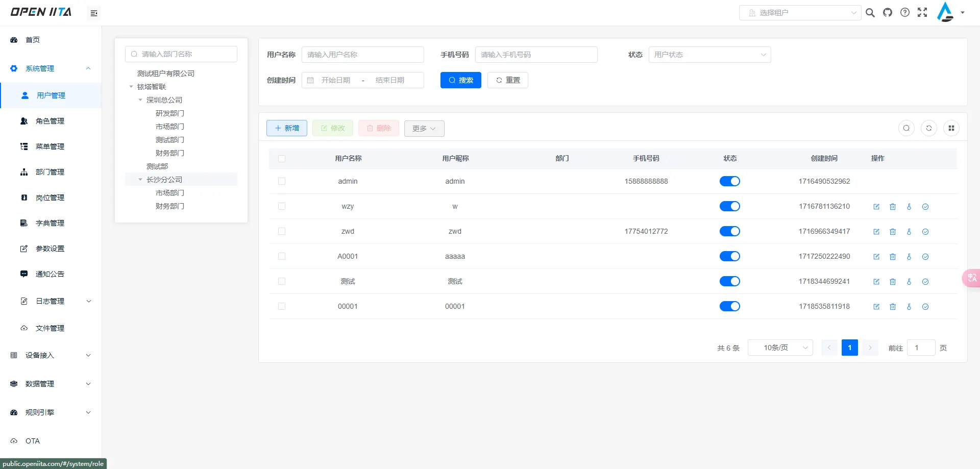The image size is (980, 469).
Task: Open the column display settings icon
Action: [951, 128]
